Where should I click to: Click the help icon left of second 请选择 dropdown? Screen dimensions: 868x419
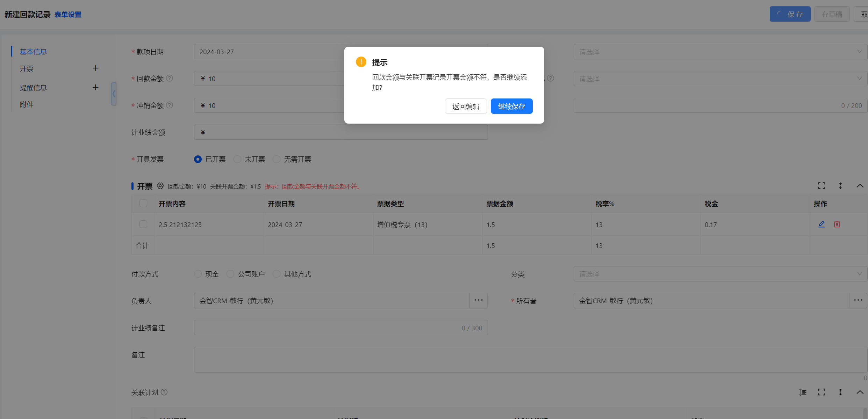click(551, 78)
